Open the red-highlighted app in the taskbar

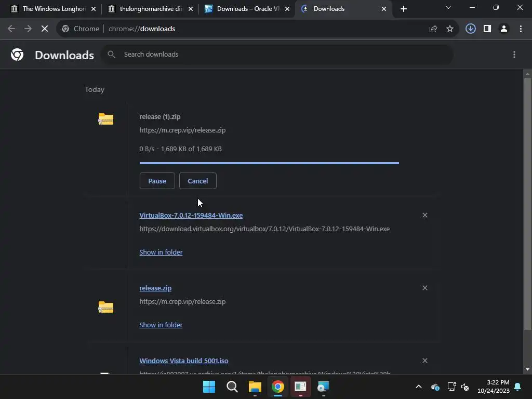coord(300,387)
